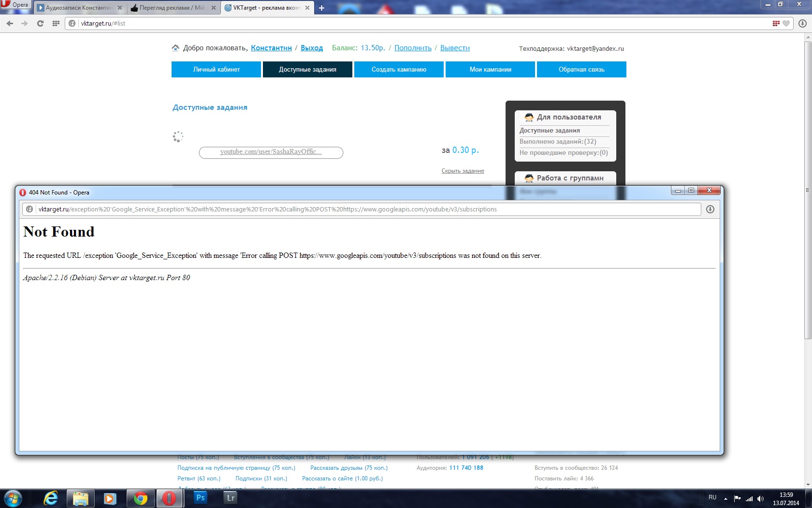Switch to the VKTarget tab
Image resolution: width=812 pixels, height=508 pixels.
point(267,8)
